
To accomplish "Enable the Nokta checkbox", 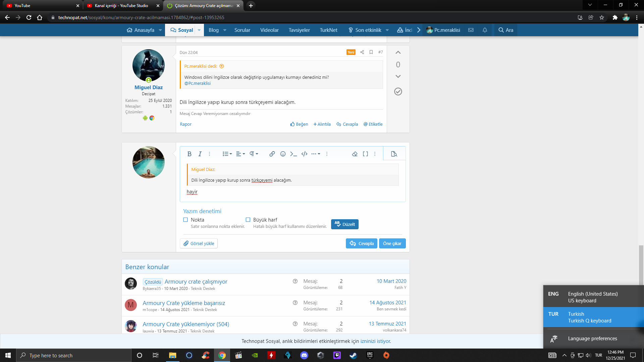I will coord(185,220).
